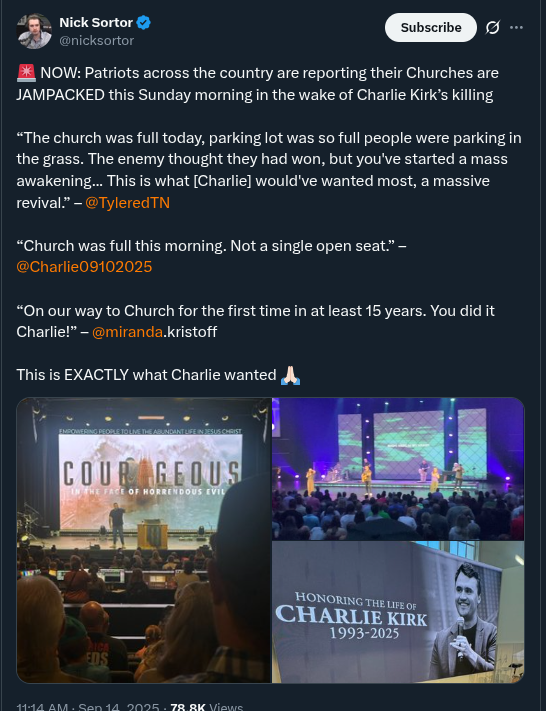Click the quote about parking in the grass
The image size is (546, 711).
(269, 170)
